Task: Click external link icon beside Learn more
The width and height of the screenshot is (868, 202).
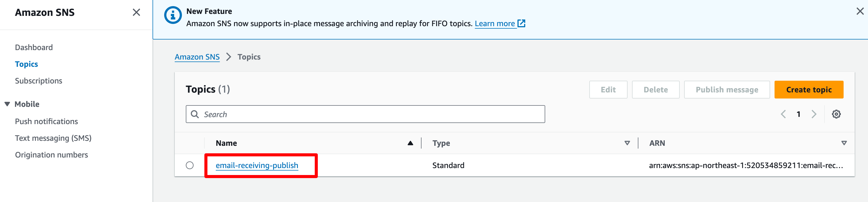Action: click(521, 23)
